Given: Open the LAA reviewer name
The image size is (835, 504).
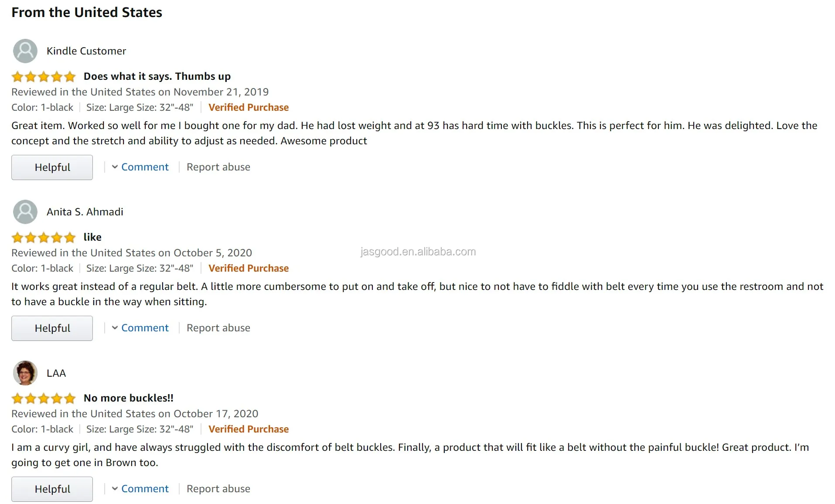Looking at the screenshot, I should [56, 373].
